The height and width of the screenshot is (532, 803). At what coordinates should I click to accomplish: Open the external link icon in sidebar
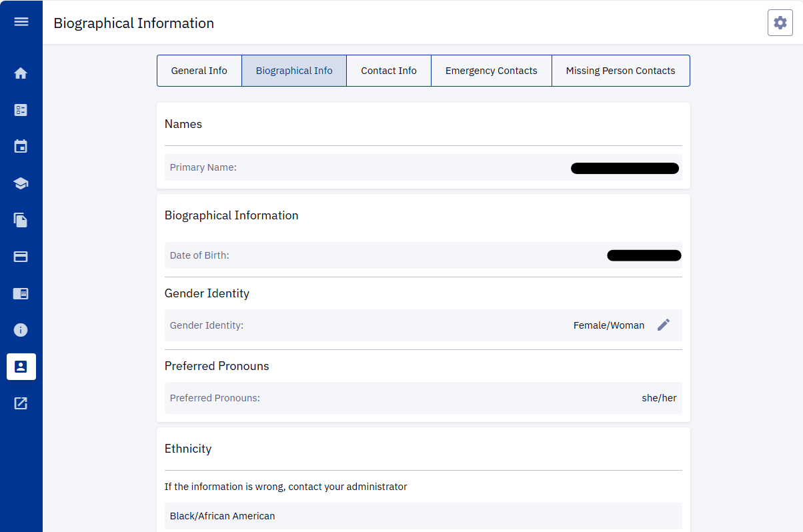click(21, 403)
